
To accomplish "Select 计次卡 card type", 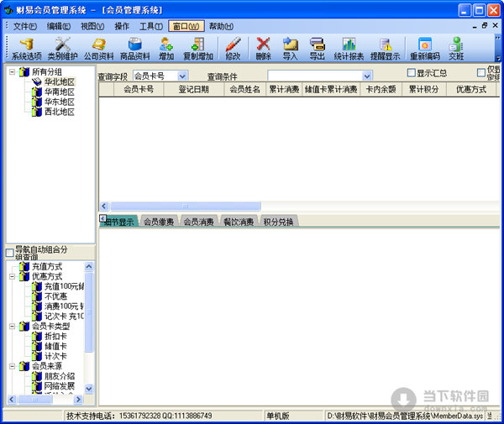I will [x=55, y=356].
